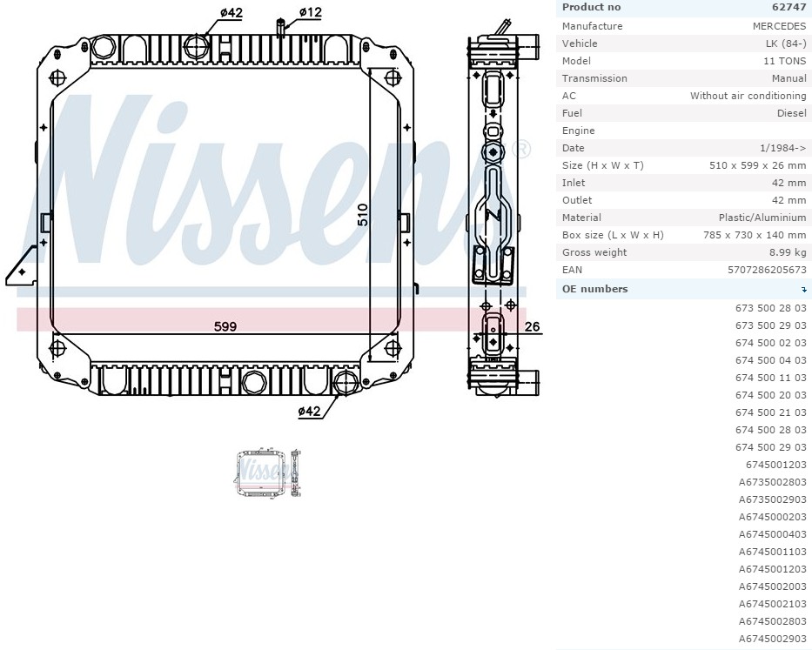The height and width of the screenshot is (650, 812).
Task: Click the MERCEDES manufacturer value
Action: 779,26
